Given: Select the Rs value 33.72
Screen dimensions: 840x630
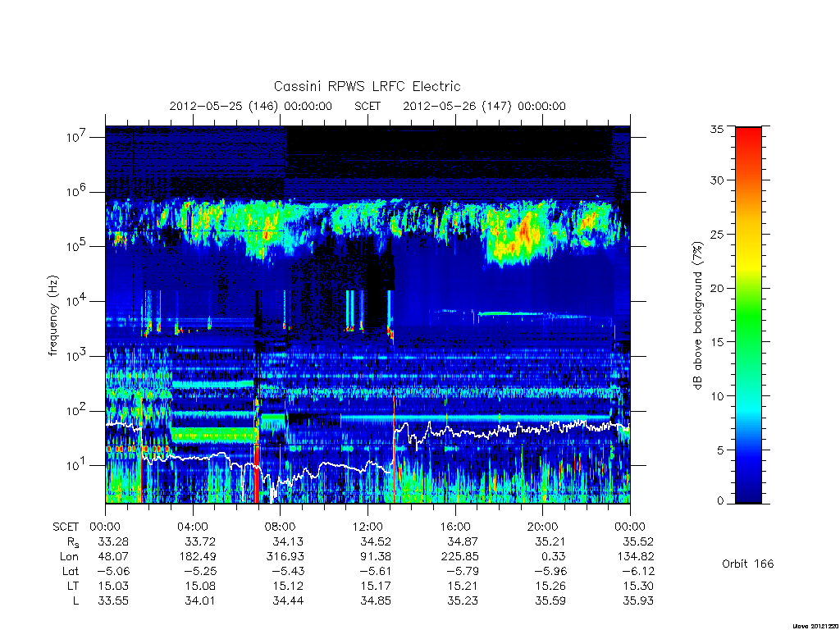Looking at the screenshot, I should pos(200,541).
